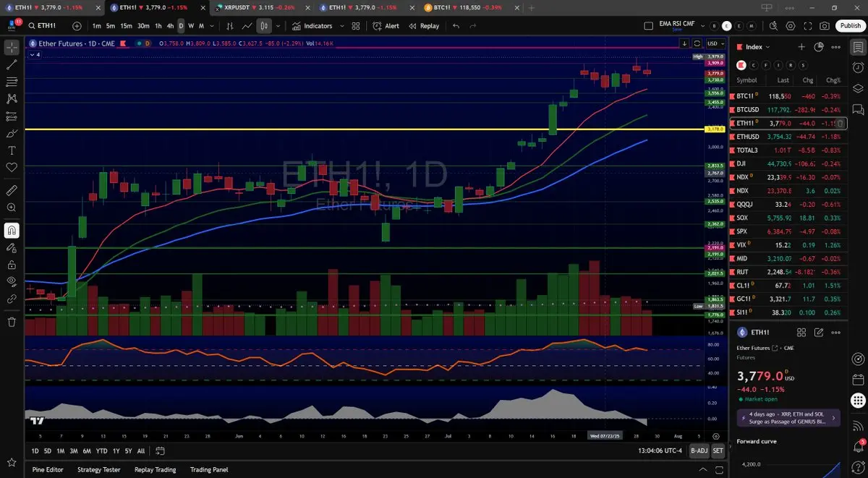Select the bars chart style
This screenshot has height=478, width=868.
click(x=230, y=26)
